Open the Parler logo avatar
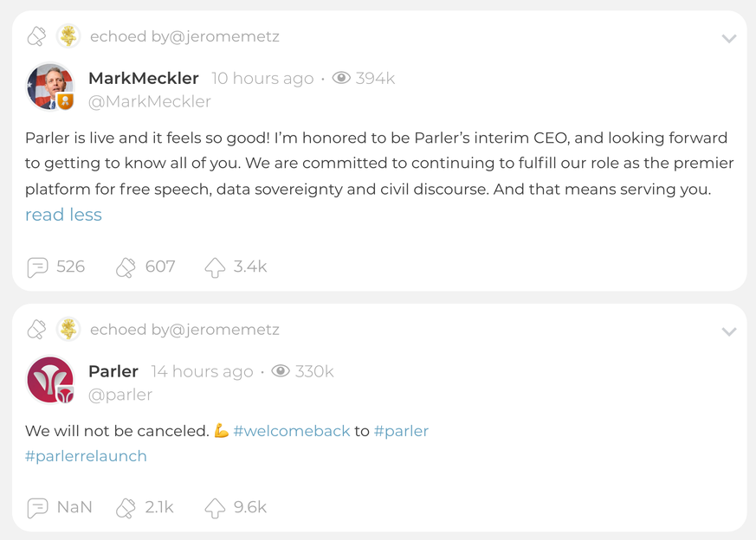Screen dimensions: 756x540 click(x=50, y=381)
